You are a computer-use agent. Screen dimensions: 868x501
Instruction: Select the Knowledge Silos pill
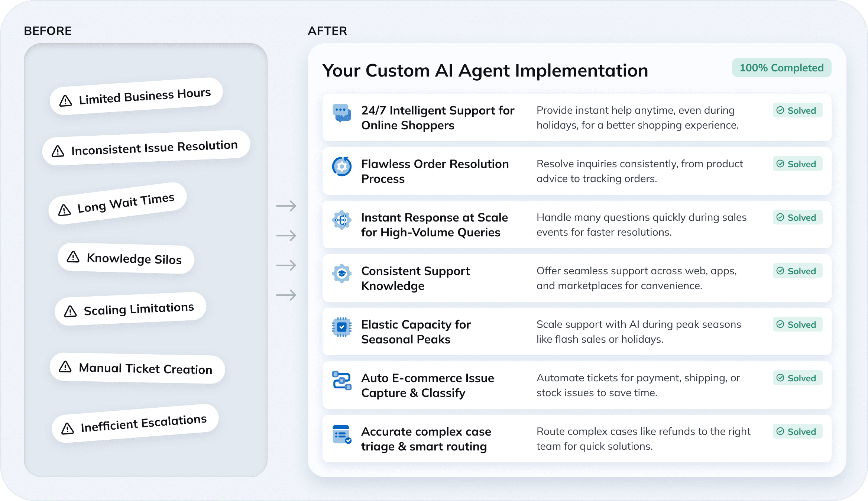coord(126,258)
